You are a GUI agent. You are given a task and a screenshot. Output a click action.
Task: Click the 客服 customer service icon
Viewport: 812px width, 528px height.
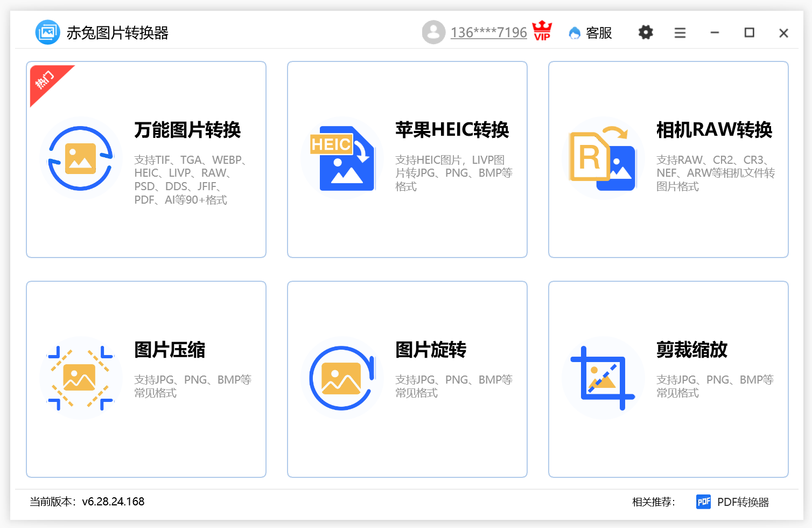(x=575, y=33)
